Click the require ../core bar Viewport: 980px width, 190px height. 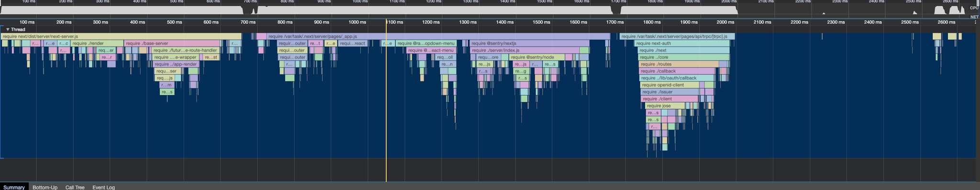(684, 57)
